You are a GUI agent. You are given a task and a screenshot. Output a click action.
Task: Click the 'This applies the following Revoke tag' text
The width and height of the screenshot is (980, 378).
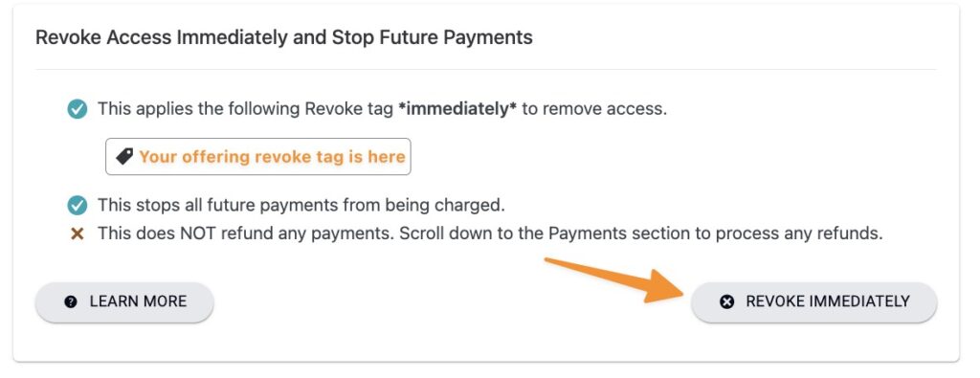pos(246,109)
